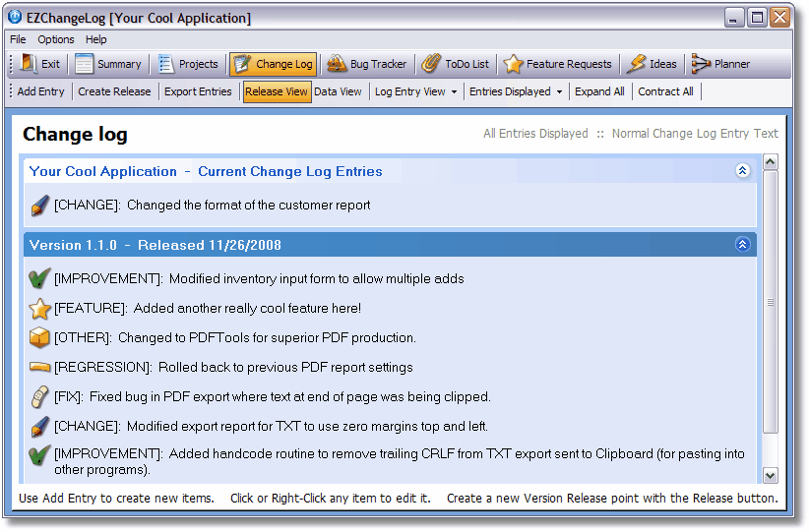Open the File menu
Image resolution: width=809 pixels, height=532 pixels.
pyautogui.click(x=18, y=39)
